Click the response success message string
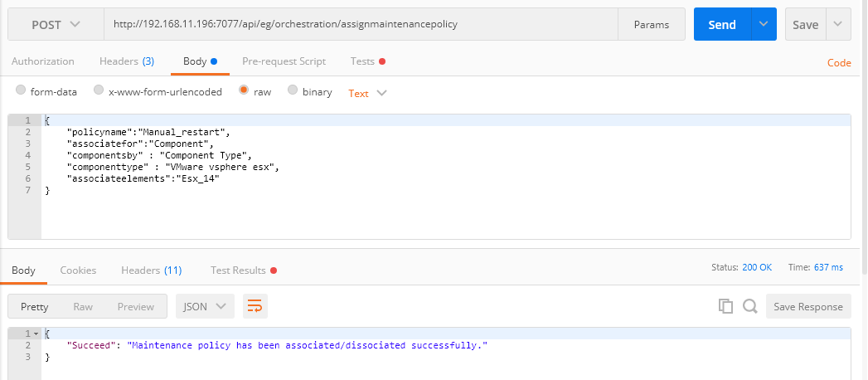The height and width of the screenshot is (380, 868). point(308,345)
